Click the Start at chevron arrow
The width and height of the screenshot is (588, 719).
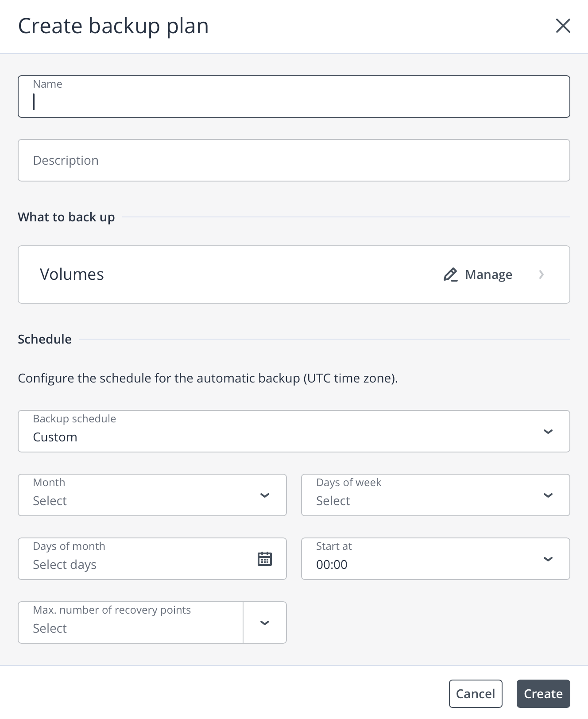[548, 559]
